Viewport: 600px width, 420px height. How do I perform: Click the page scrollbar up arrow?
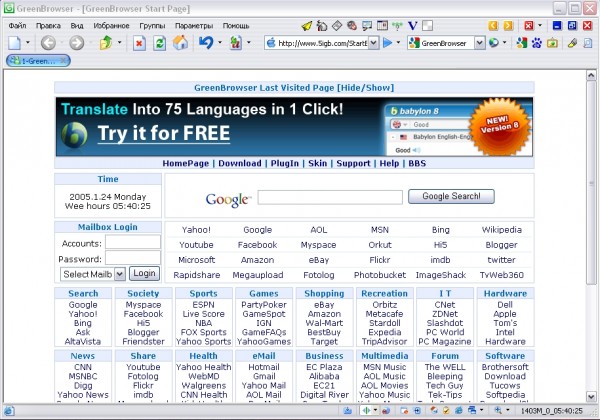pos(591,75)
